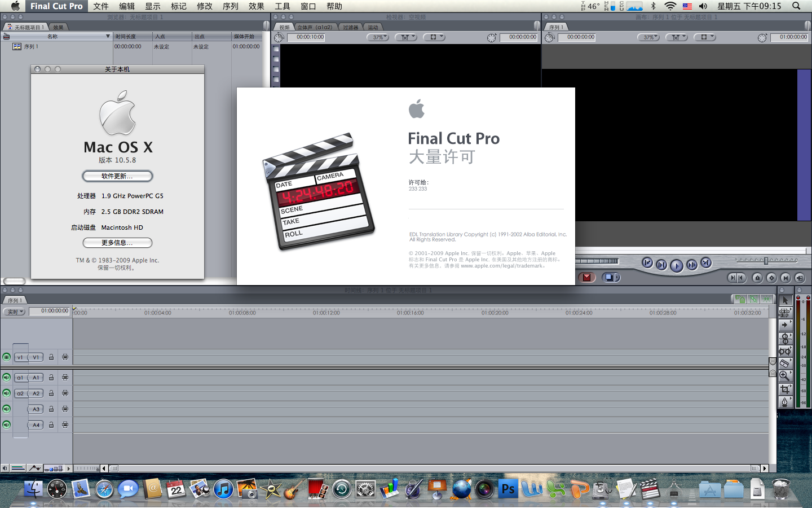Click Canvas Add Marker button
812x508 pixels.
click(x=757, y=278)
